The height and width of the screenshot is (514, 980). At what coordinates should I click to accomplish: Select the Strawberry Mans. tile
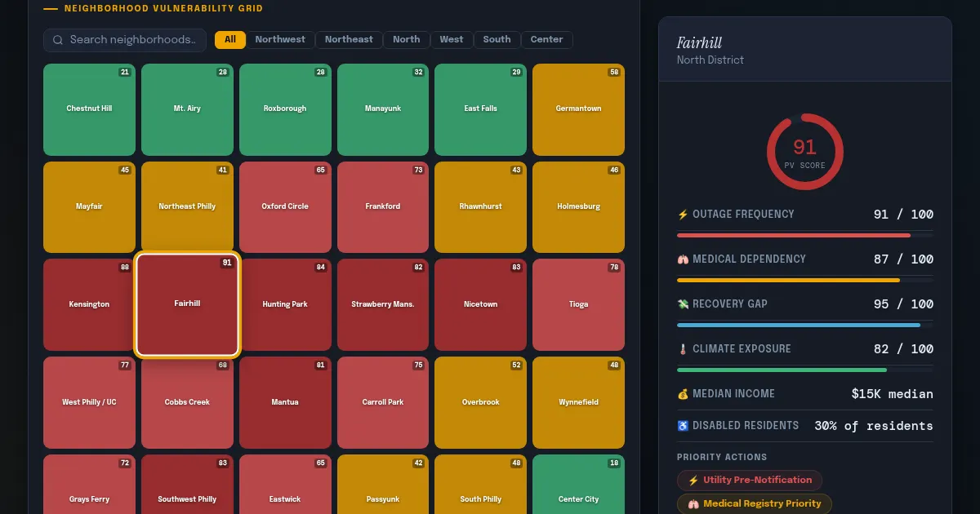[x=383, y=305]
